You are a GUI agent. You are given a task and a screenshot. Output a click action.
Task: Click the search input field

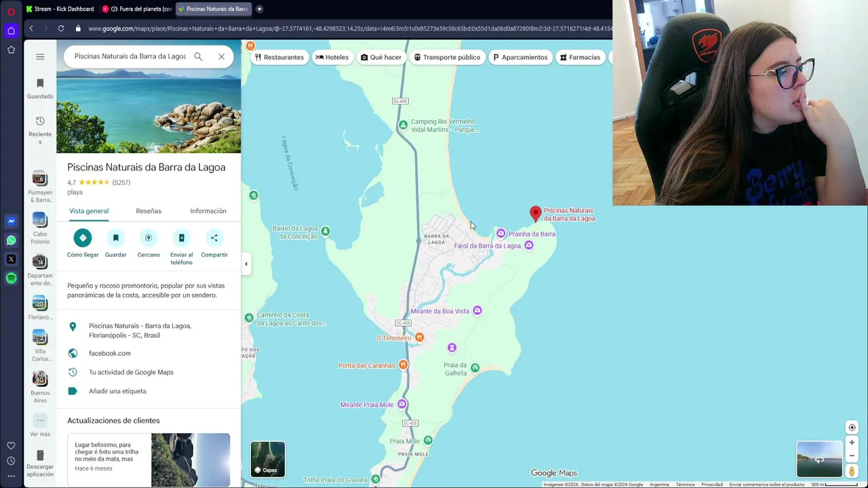[x=130, y=57]
